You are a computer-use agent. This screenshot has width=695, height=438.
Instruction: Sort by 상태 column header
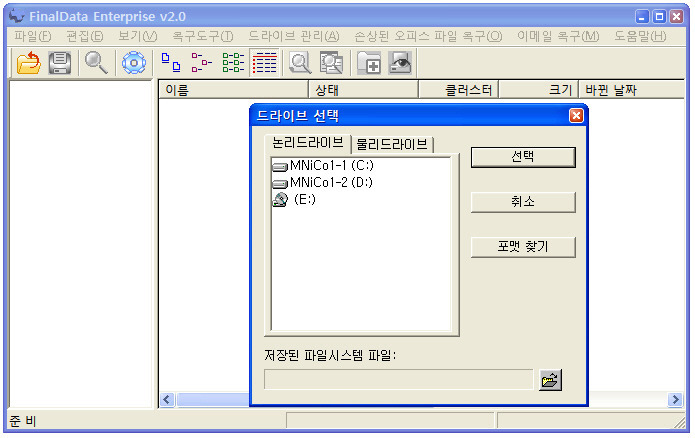click(x=363, y=90)
